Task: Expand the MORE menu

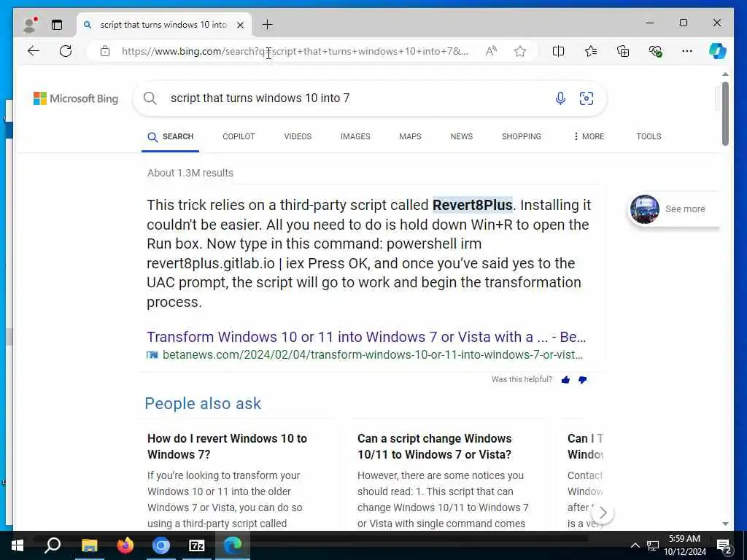Action: [x=589, y=136]
